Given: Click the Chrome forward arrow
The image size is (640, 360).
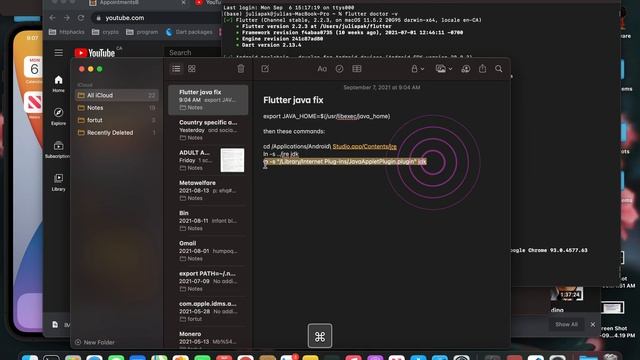Looking at the screenshot, I should 67,18.
